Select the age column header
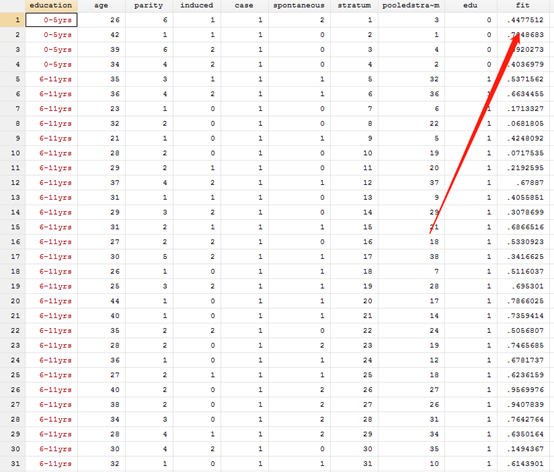Screen dimensions: 554x472 point(101,5)
